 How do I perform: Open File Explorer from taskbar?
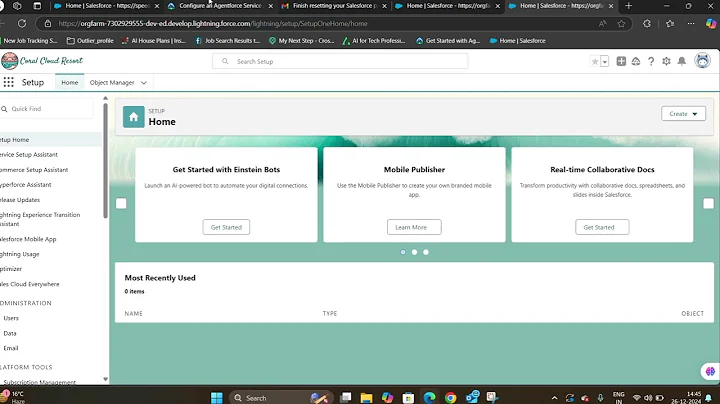(366, 398)
